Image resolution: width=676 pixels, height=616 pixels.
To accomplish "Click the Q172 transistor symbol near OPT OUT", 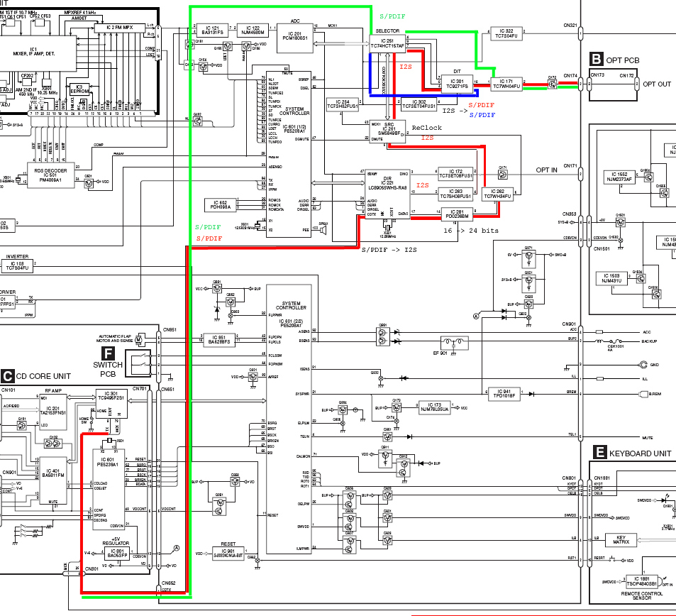I will click(x=551, y=84).
